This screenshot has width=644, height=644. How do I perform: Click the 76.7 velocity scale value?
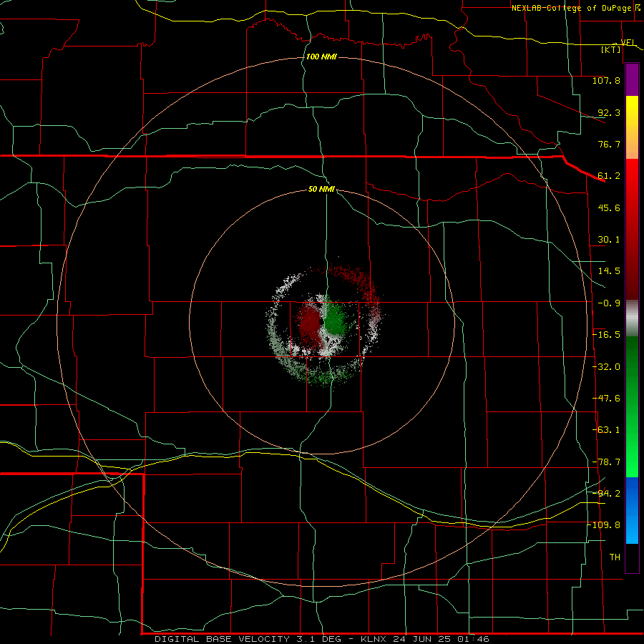(609, 144)
